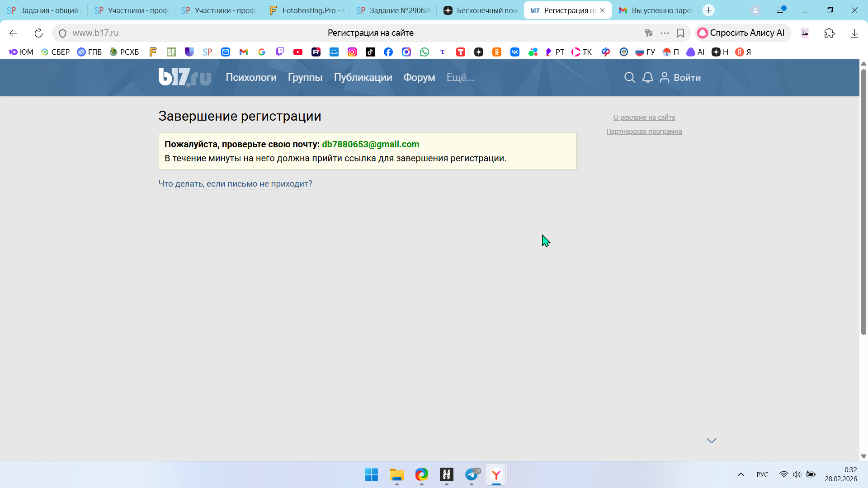868x488 pixels.
Task: Expand the Ещё... menu in site navigation
Action: pos(460,77)
